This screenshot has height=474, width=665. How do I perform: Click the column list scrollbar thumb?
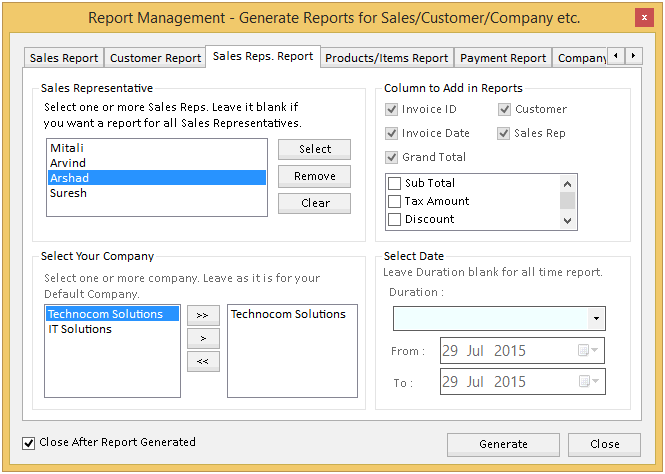point(567,201)
